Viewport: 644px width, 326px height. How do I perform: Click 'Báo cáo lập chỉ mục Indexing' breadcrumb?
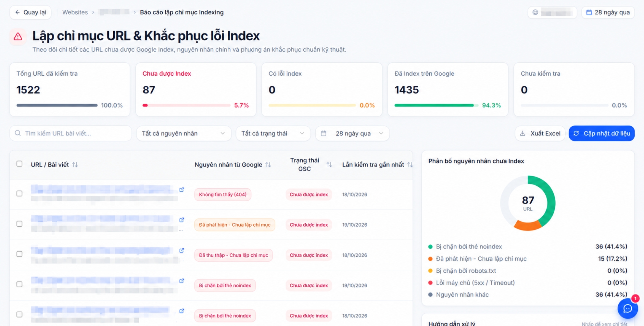(x=182, y=12)
